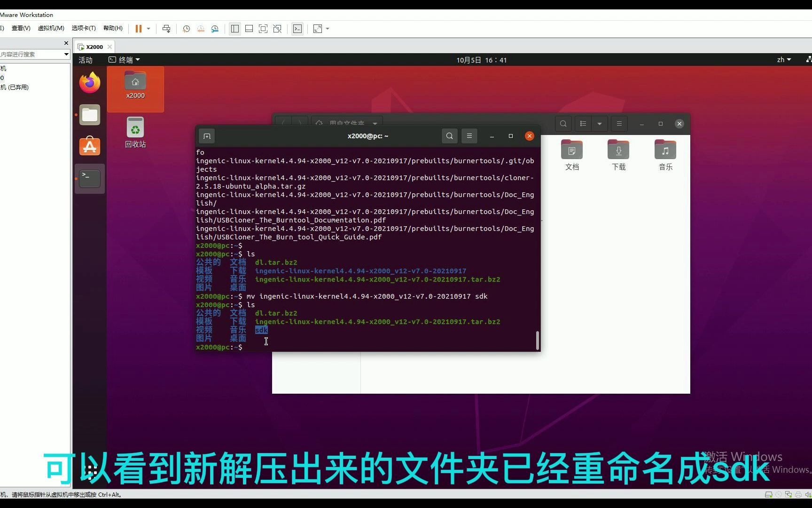Revert to the previous snapshot

[201, 29]
